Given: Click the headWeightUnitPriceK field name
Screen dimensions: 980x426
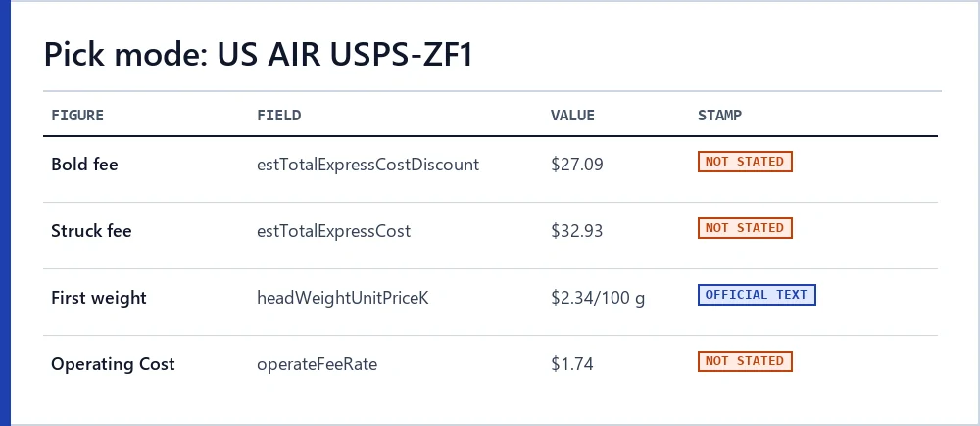Looking at the screenshot, I should click(x=343, y=298).
